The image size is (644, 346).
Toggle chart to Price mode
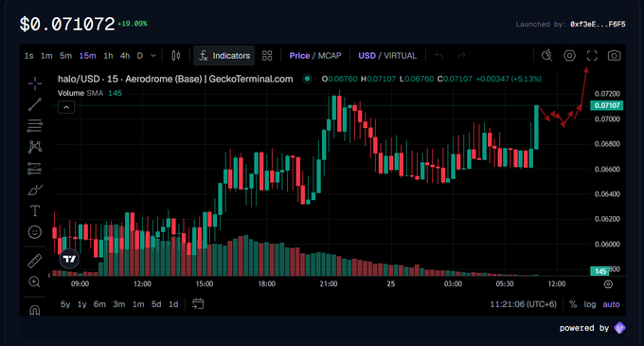click(299, 56)
